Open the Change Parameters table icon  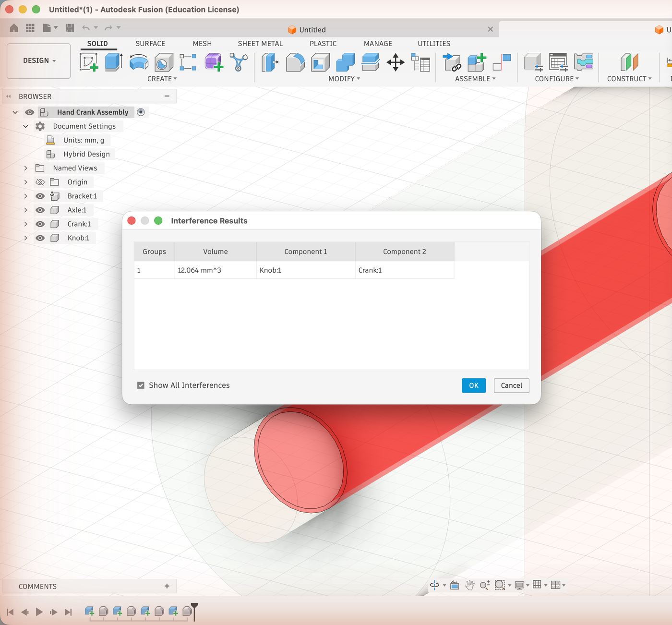(421, 62)
